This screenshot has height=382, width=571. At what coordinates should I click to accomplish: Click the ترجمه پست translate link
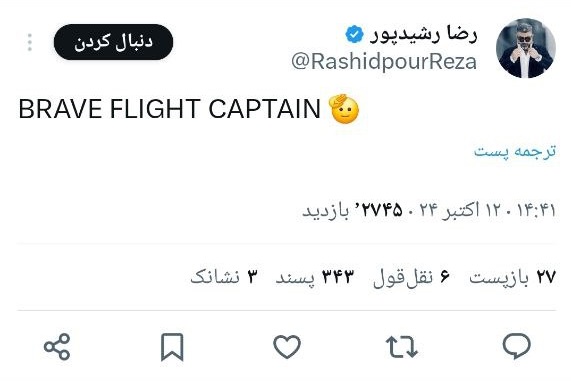pos(515,151)
